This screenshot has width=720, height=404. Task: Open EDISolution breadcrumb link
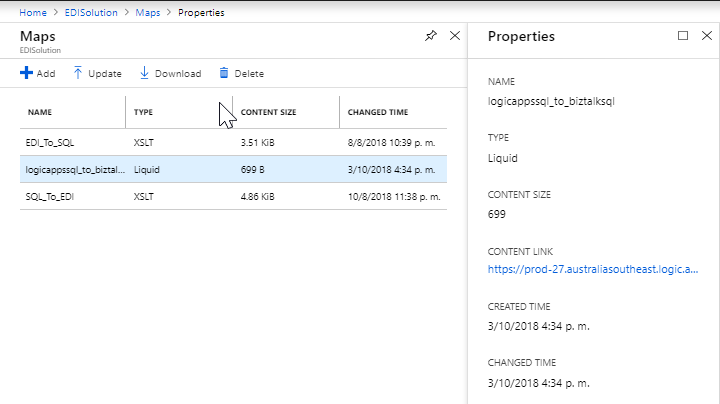tap(91, 12)
